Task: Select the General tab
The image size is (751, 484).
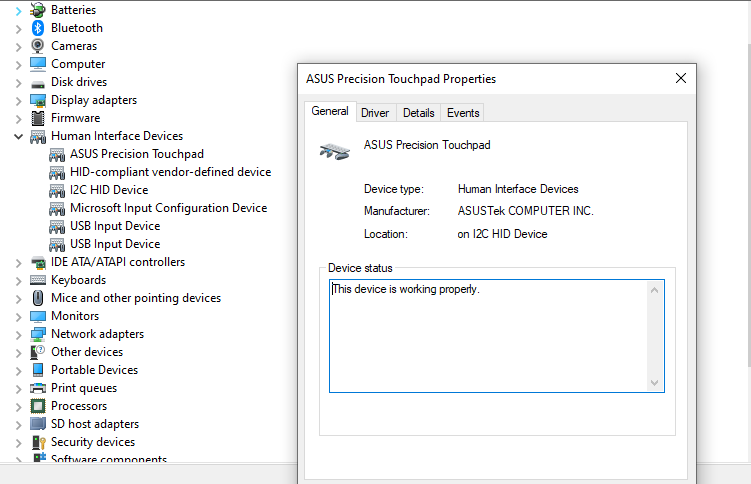Action: (330, 111)
